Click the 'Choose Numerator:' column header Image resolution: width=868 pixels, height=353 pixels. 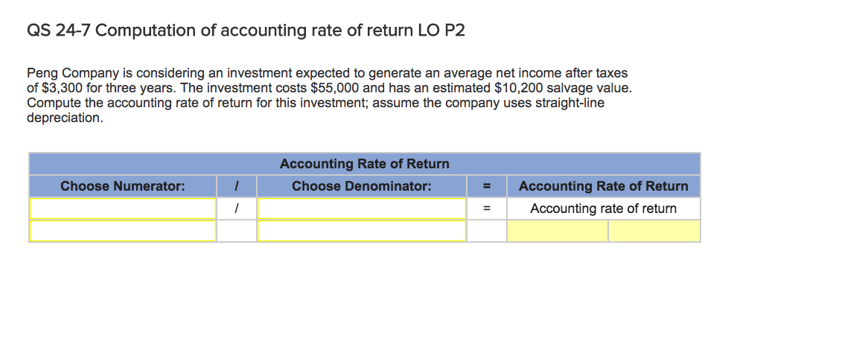pyautogui.click(x=123, y=186)
